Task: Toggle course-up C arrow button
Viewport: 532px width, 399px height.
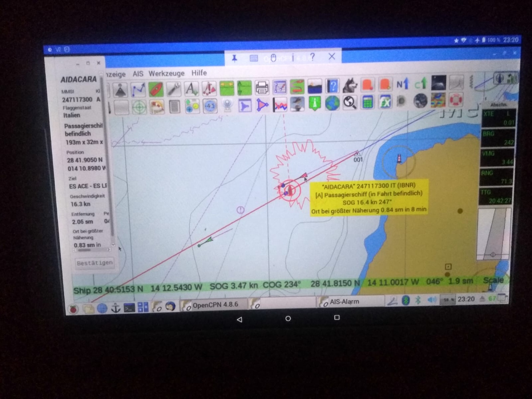Action: (420, 84)
